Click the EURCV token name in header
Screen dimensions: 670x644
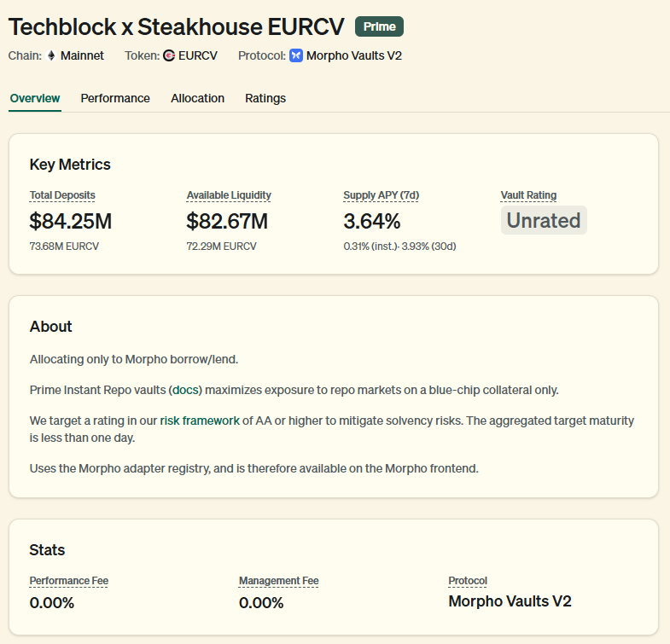198,56
